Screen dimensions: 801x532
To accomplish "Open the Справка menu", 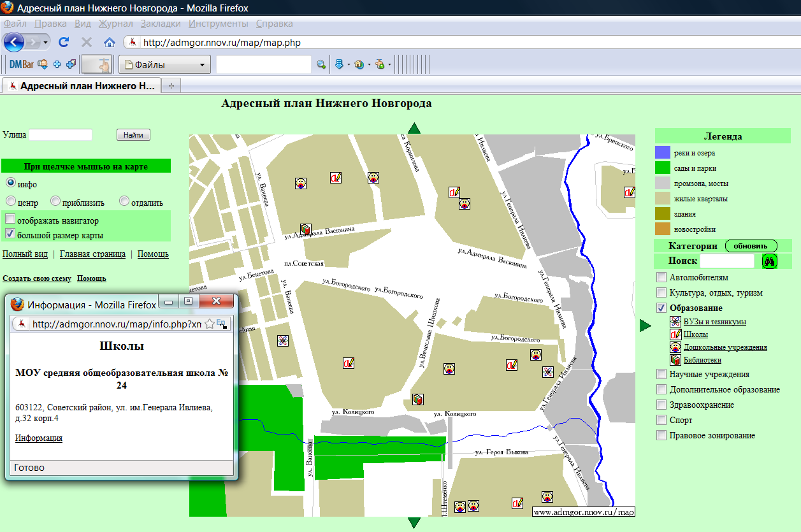I will click(275, 24).
